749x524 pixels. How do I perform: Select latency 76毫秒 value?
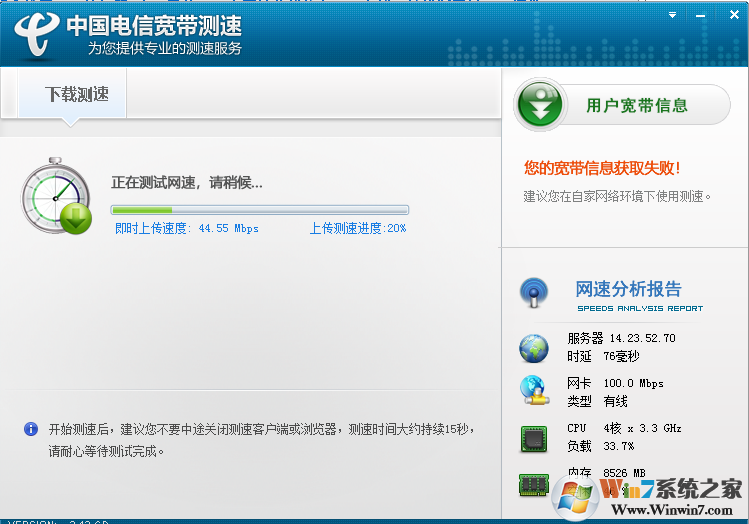tap(621, 356)
